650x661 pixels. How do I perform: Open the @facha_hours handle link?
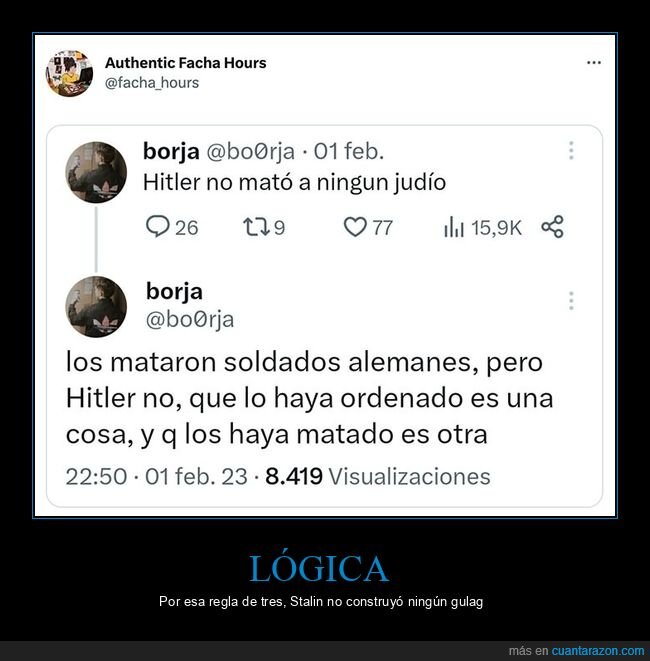tap(152, 83)
